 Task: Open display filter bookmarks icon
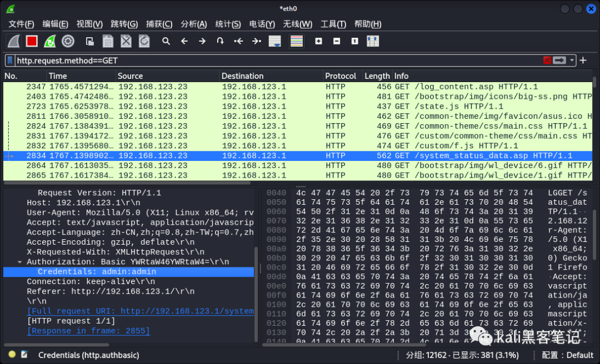tap(10, 60)
